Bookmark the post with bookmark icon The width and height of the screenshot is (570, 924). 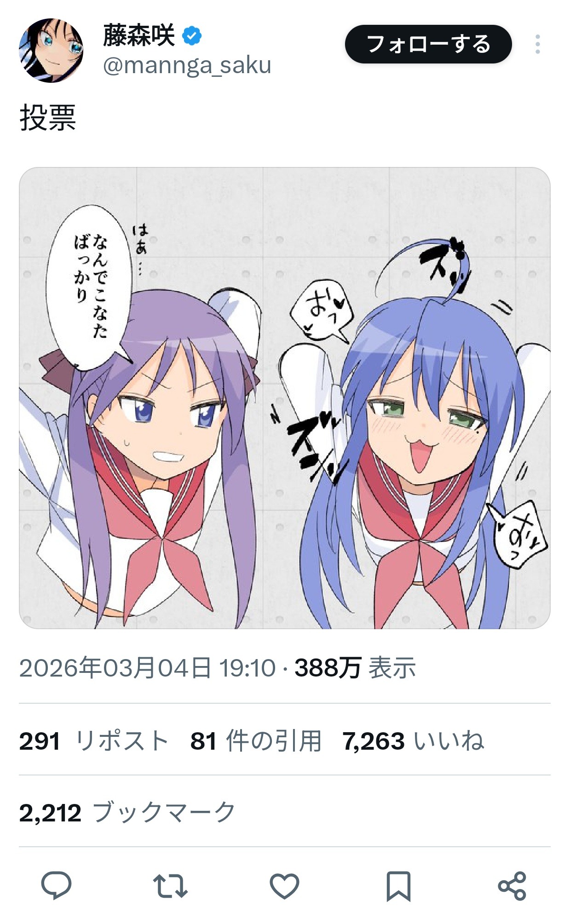[x=398, y=886]
